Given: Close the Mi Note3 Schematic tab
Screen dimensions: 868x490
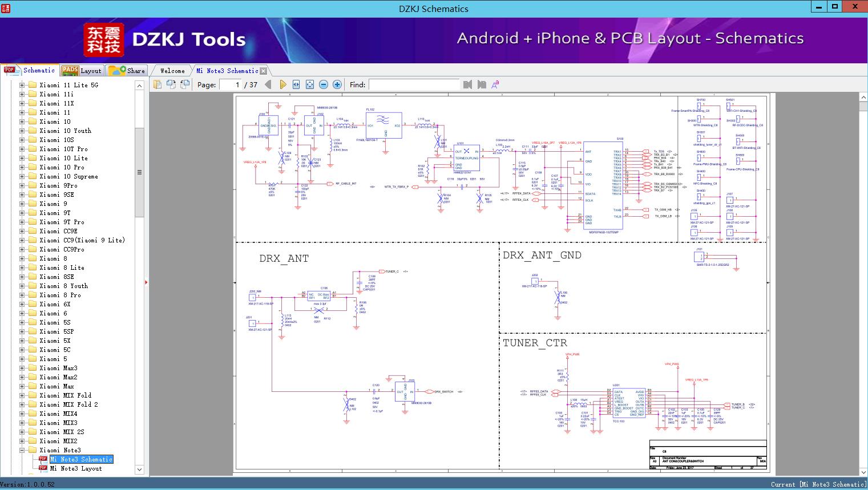Looking at the screenshot, I should tap(264, 71).
